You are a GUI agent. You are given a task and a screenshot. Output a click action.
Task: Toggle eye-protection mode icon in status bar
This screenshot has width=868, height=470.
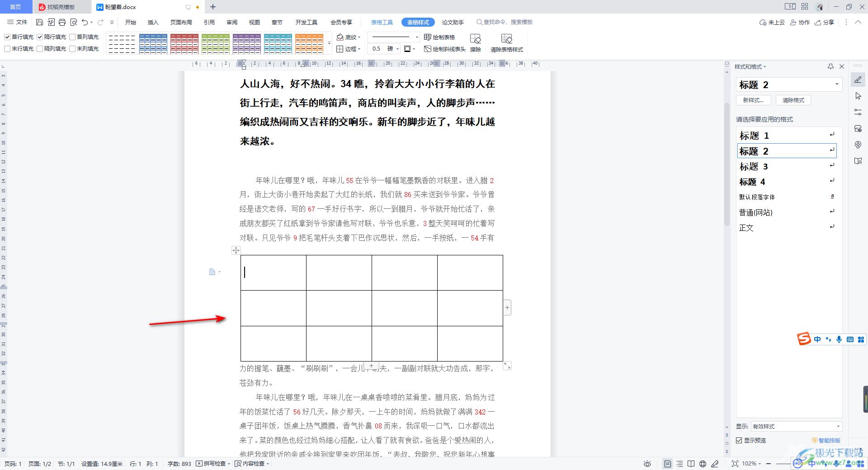(647, 464)
